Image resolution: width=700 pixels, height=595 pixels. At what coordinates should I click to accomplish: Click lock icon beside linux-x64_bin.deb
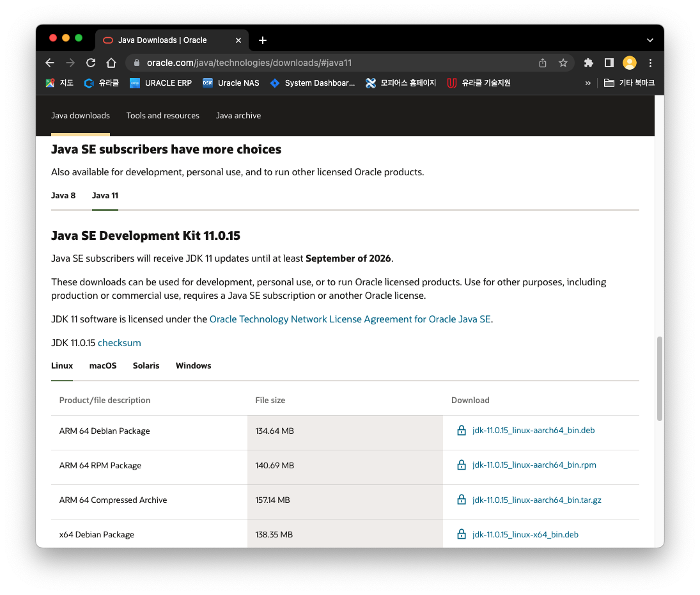(462, 534)
